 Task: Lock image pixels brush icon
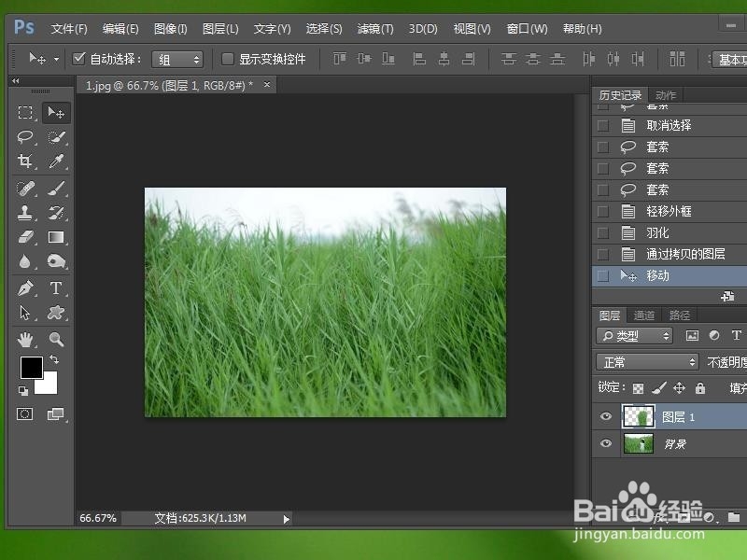658,388
